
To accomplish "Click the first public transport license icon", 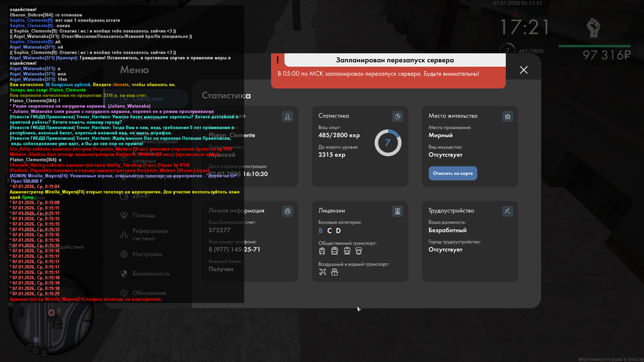I will click(x=322, y=251).
